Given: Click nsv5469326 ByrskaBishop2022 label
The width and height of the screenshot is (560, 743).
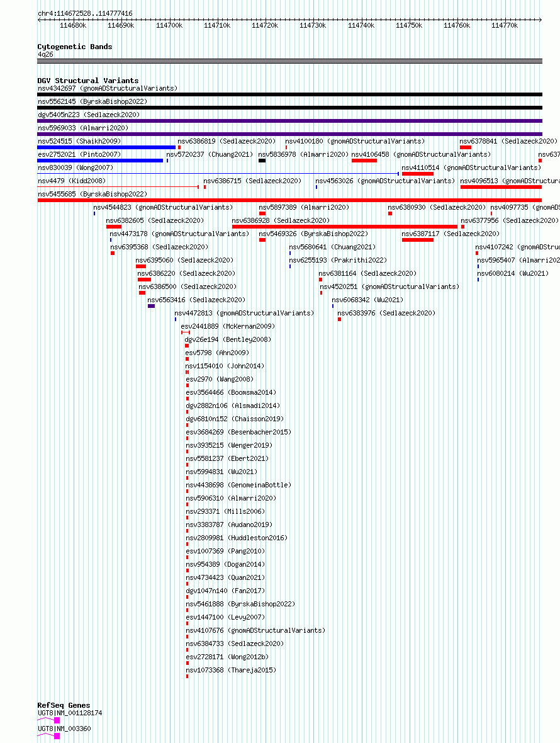Looking at the screenshot, I should (313, 234).
